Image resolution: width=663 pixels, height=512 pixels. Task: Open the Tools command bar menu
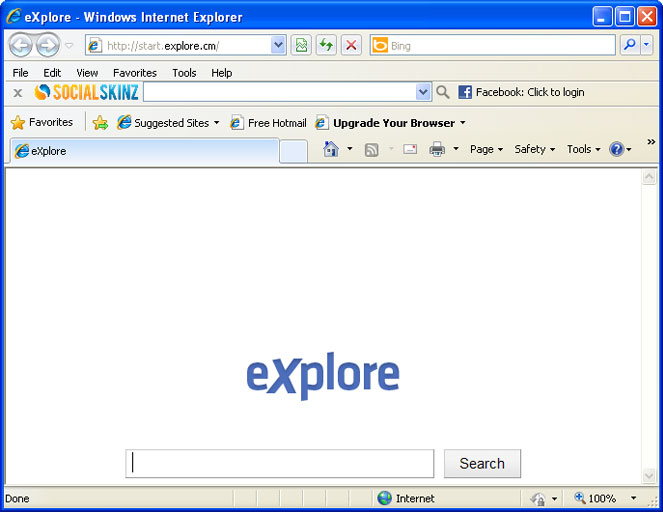point(584,149)
